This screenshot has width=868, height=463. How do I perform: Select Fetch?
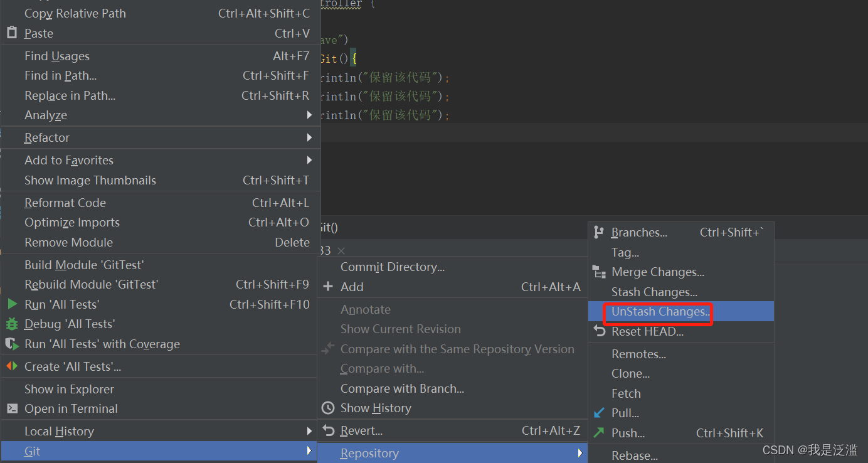coord(681,393)
